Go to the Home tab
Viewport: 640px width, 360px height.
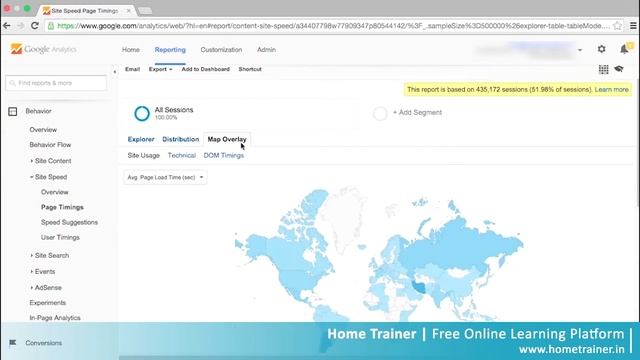(x=131, y=50)
